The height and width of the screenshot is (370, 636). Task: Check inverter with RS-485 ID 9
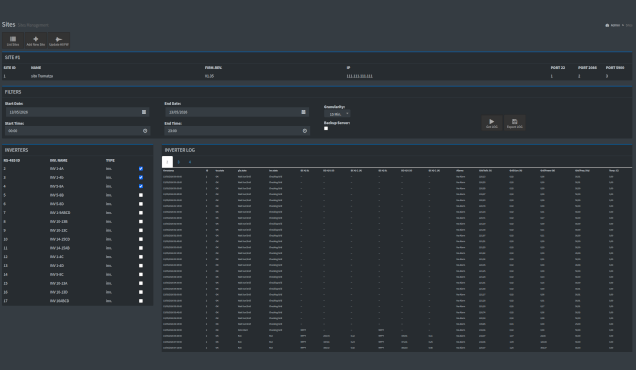(141, 230)
